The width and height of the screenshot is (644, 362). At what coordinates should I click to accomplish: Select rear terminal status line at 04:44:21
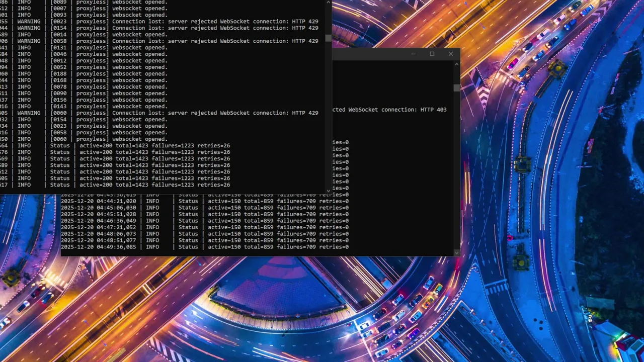(205, 201)
